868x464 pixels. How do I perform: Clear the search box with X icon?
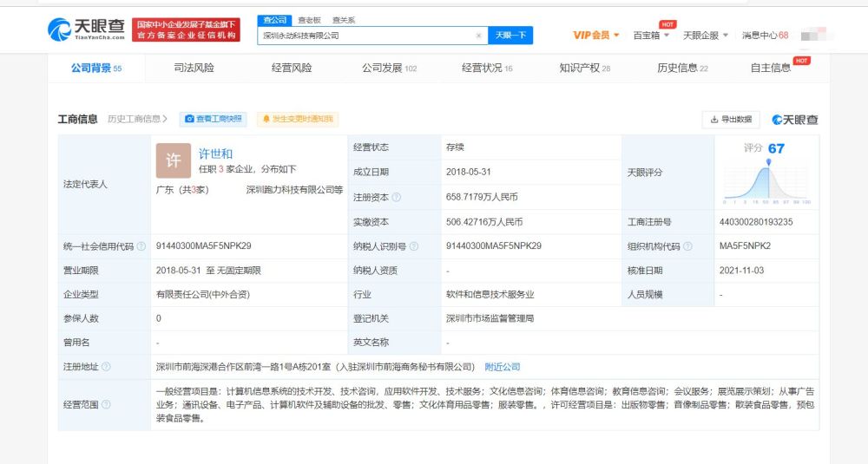(479, 36)
